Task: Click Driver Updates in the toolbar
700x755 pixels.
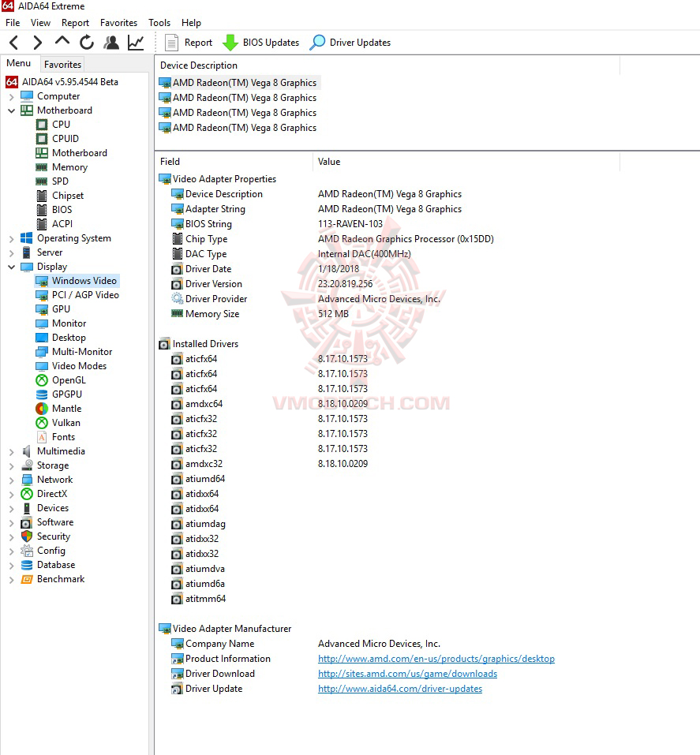Action: (350, 43)
